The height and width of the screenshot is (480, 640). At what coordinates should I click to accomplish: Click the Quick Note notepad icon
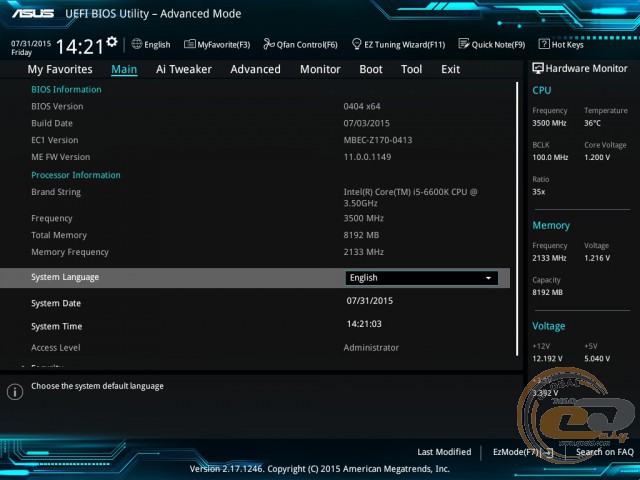click(x=464, y=44)
